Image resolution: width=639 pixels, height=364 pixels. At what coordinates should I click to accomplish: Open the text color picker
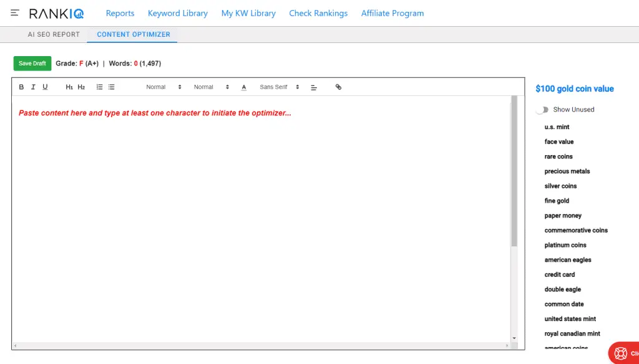click(244, 87)
